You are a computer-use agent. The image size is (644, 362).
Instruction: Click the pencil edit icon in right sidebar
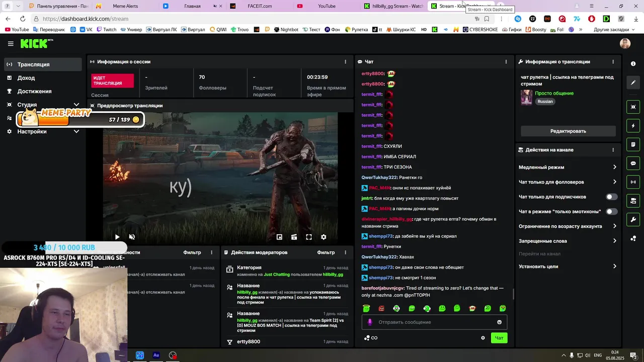[x=633, y=82]
